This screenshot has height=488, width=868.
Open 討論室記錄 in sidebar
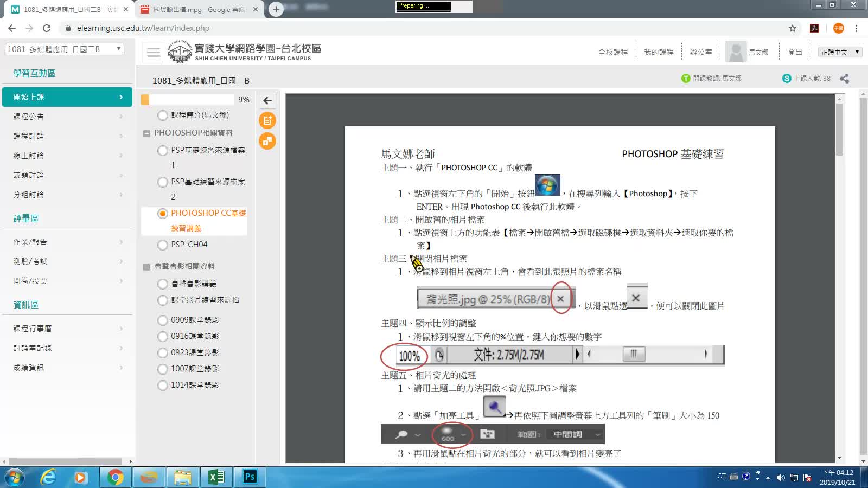(x=67, y=348)
